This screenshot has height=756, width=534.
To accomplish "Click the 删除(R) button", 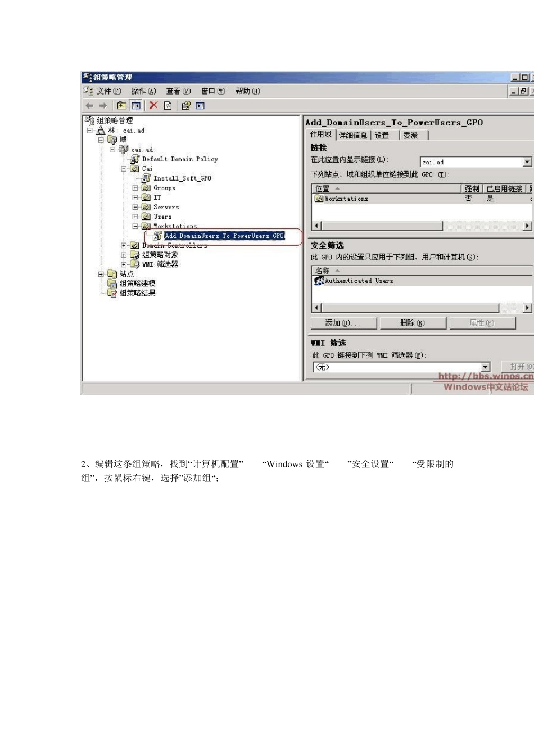I will [413, 323].
